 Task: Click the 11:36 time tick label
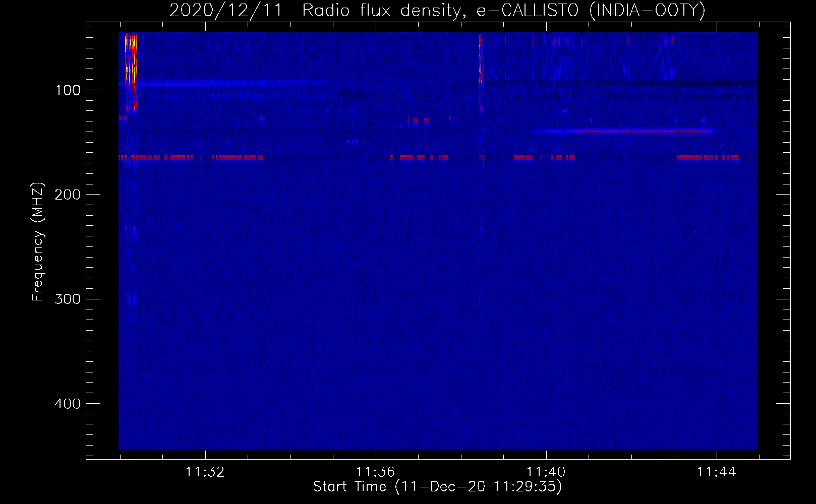(375, 472)
